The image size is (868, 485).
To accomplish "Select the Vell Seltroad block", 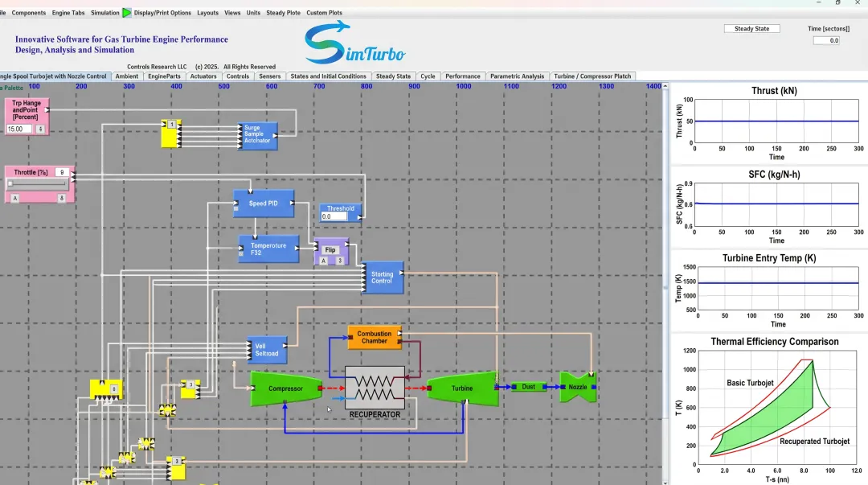I will click(x=267, y=350).
